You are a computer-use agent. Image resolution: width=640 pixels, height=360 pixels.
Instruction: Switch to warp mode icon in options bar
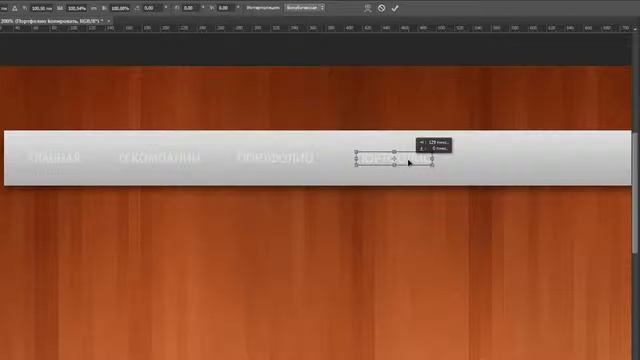[x=368, y=8]
